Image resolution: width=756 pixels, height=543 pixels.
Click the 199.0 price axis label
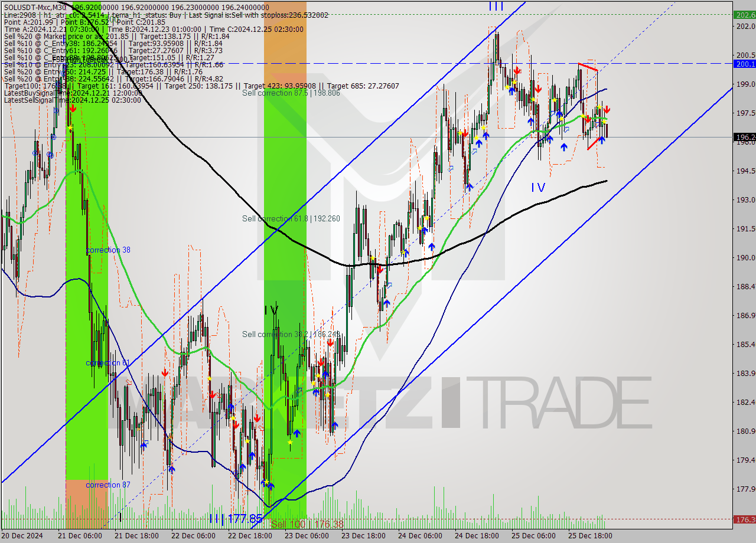745,84
